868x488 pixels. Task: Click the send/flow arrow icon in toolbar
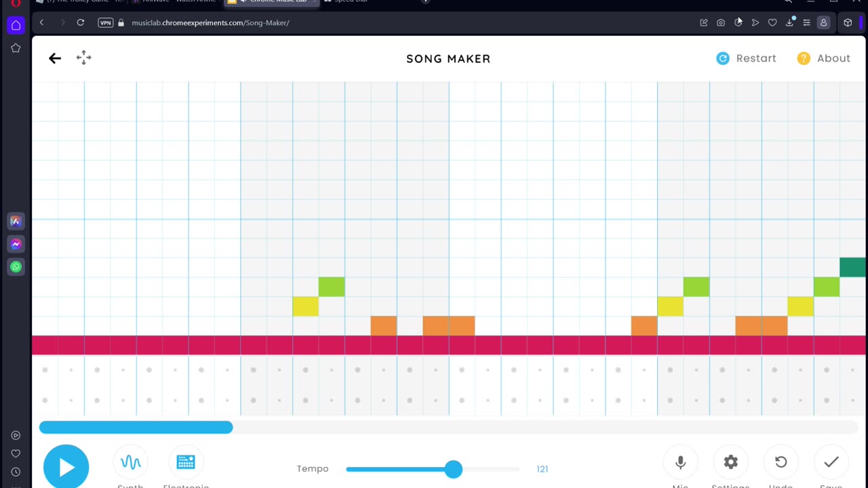point(755,22)
